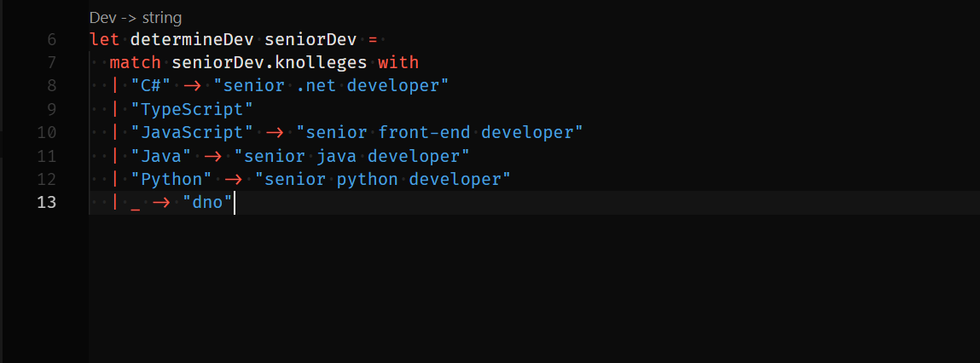Click the underscore wildcard pattern on line 13
980x363 pixels.
[136, 203]
